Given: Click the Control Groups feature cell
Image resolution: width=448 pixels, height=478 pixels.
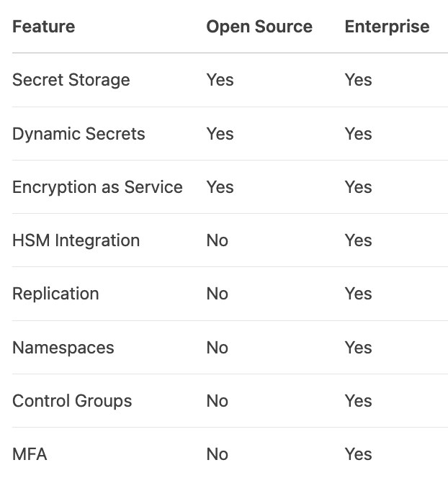Looking at the screenshot, I should click(x=72, y=401).
